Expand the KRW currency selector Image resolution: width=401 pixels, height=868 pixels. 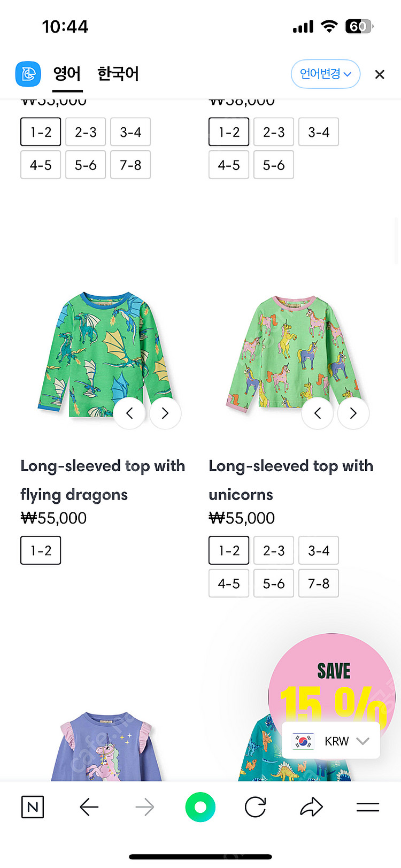coord(331,741)
